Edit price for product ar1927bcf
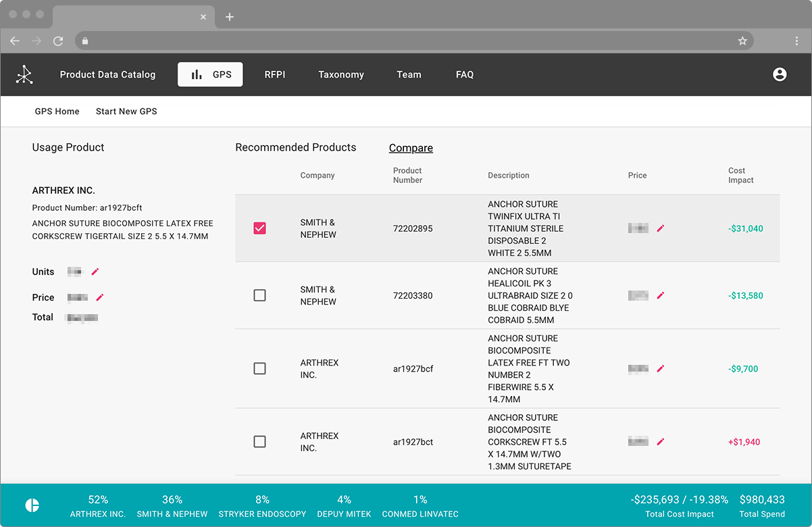 (661, 369)
